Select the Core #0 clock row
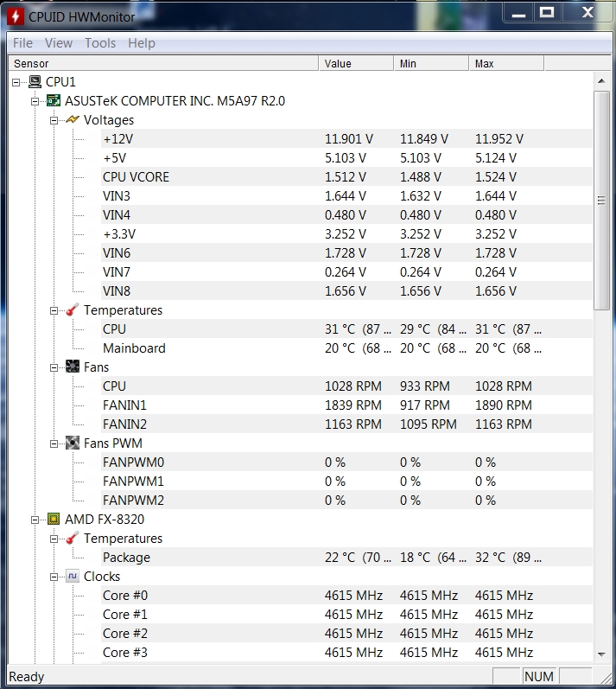The width and height of the screenshot is (616, 689). pyautogui.click(x=346, y=596)
